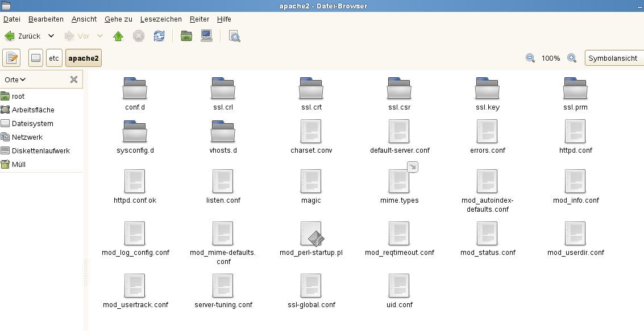The image size is (644, 331).
Task: Select the httpd.conf.ok file icon
Action: click(x=135, y=181)
